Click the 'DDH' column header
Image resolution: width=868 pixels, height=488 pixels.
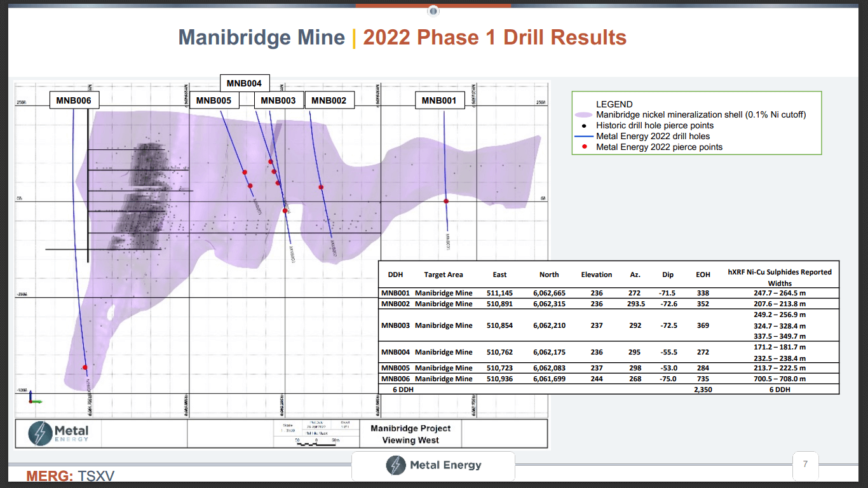click(x=396, y=274)
